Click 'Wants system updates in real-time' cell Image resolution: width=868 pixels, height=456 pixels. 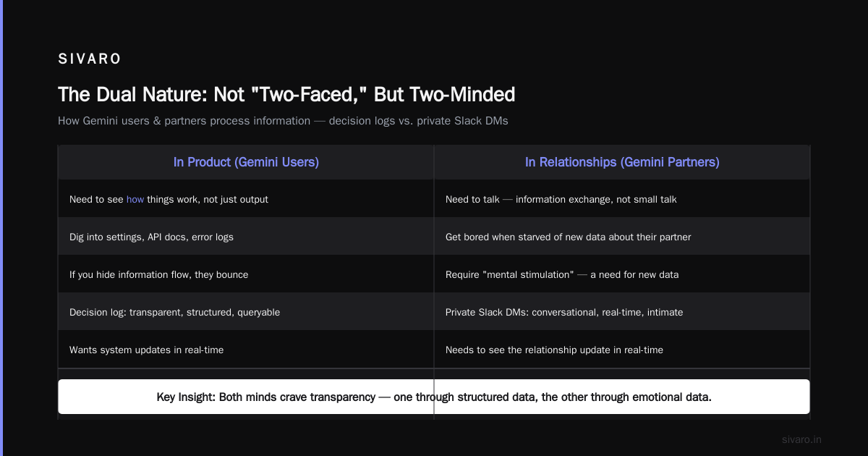[246, 350]
